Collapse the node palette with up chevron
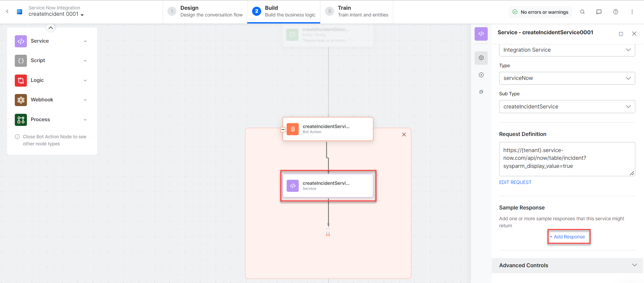The image size is (644, 283). (50, 28)
